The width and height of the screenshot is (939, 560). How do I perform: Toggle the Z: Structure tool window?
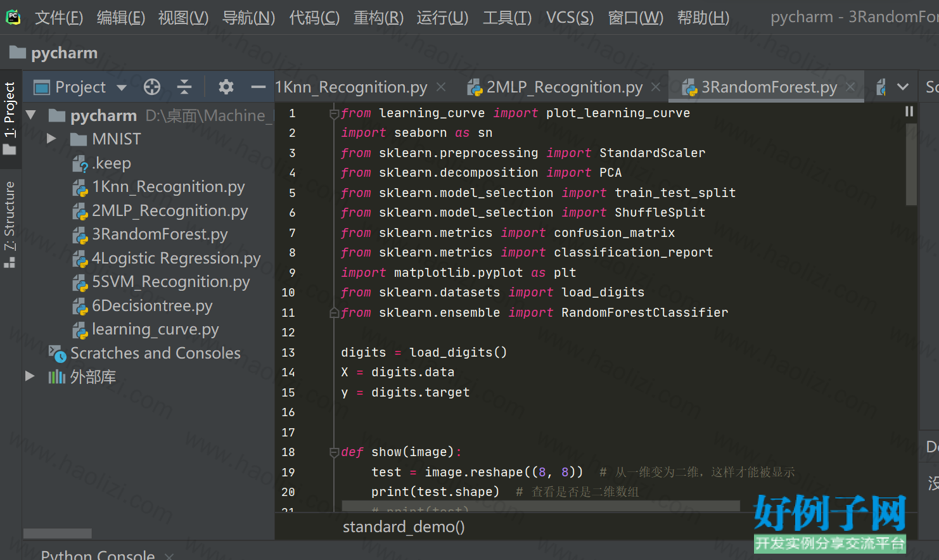[x=10, y=224]
